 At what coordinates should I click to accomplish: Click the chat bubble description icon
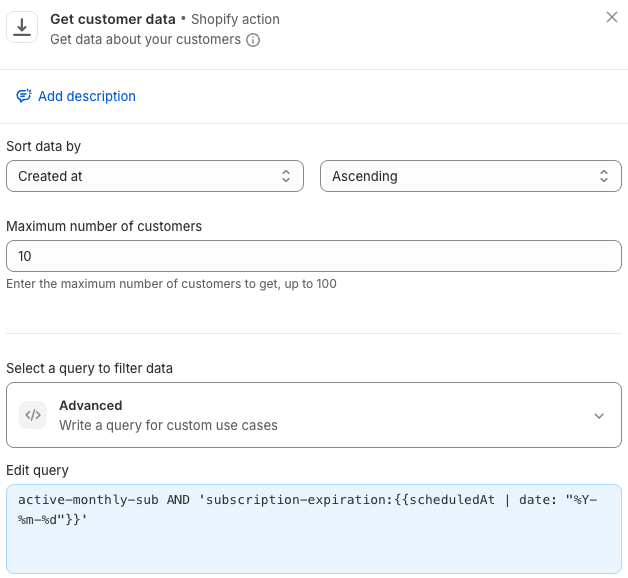[24, 96]
